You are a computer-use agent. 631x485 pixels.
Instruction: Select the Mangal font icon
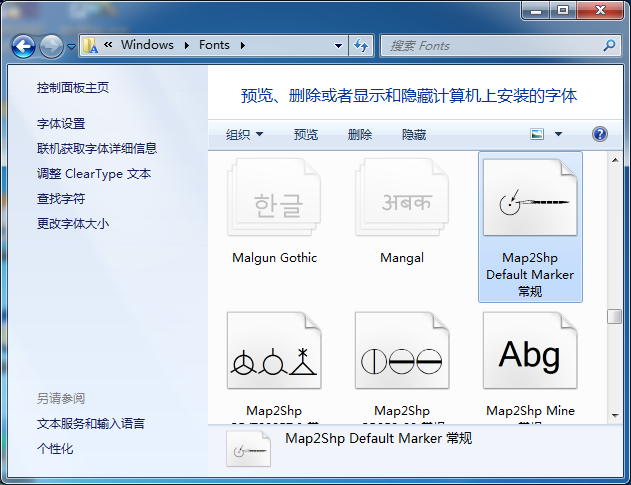[x=402, y=197]
